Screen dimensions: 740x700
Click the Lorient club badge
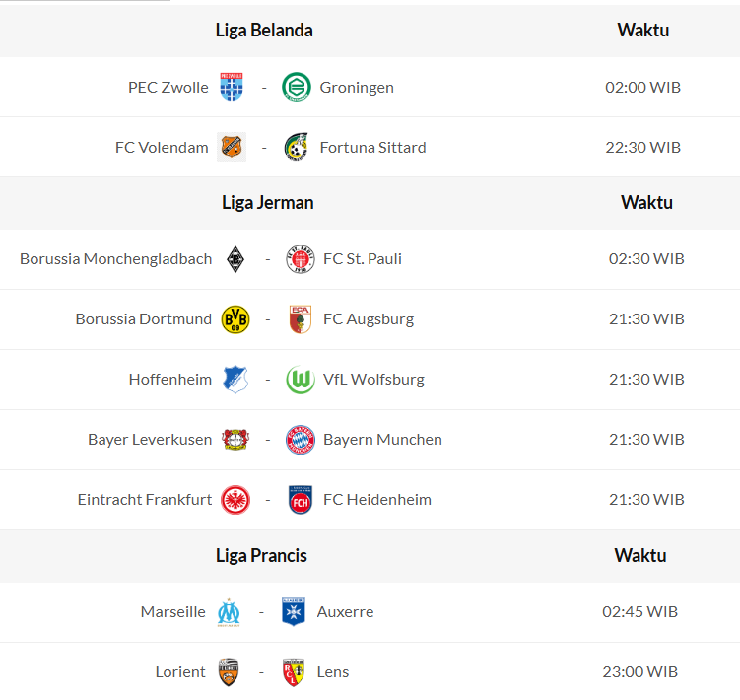(x=230, y=672)
